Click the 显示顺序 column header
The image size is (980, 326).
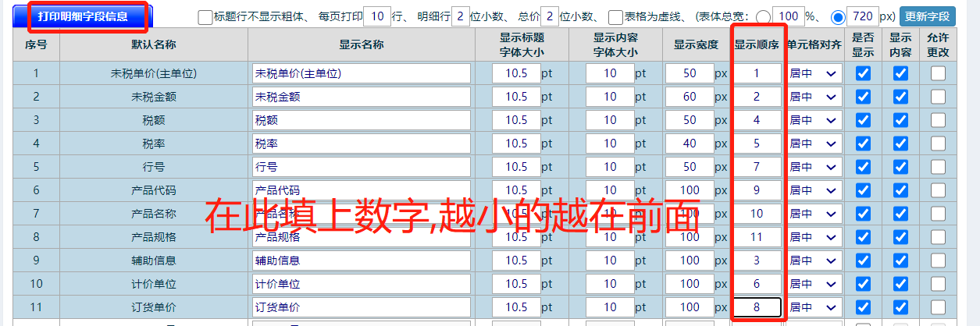click(757, 45)
